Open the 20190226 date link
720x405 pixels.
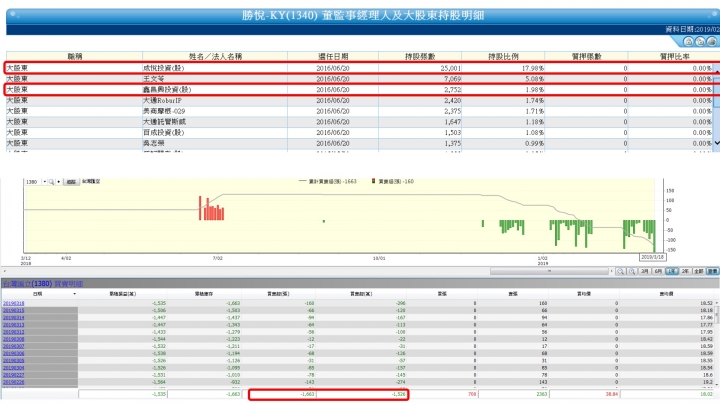13,382
